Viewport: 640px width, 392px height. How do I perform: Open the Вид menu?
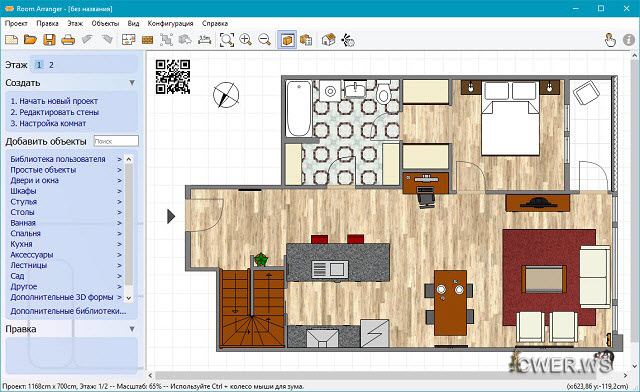point(133,23)
